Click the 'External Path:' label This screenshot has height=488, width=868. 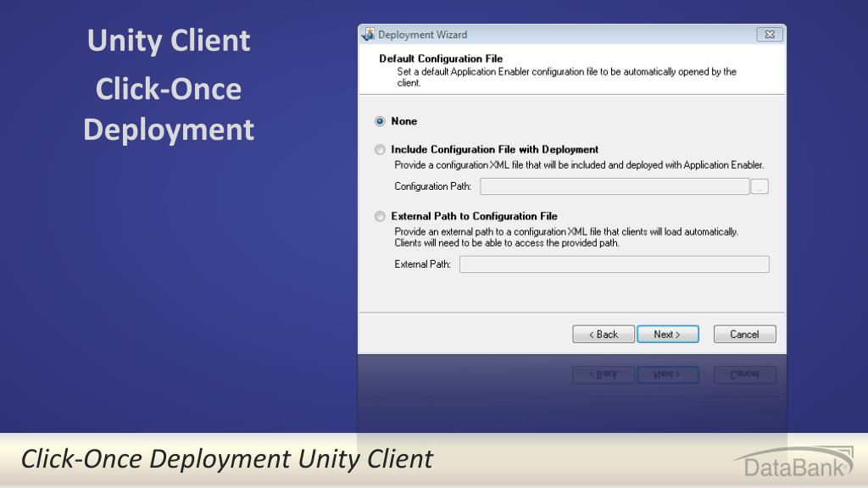click(422, 264)
